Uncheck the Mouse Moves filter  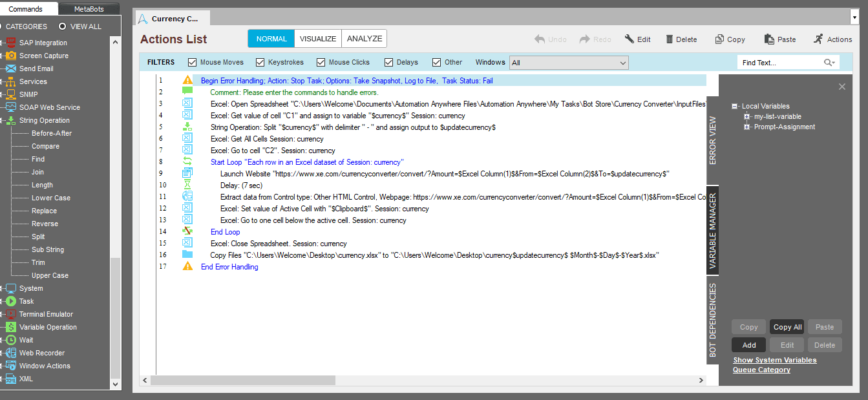[192, 63]
